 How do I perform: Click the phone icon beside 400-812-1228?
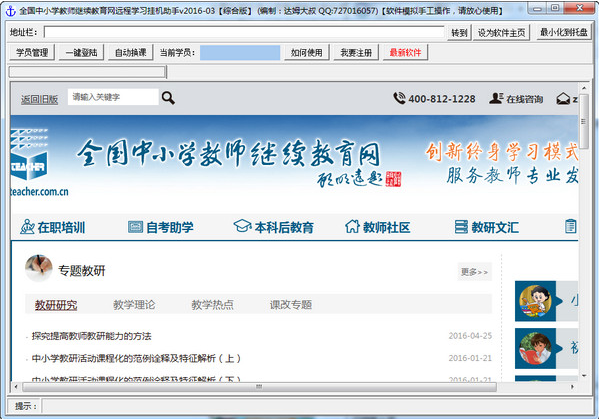400,98
